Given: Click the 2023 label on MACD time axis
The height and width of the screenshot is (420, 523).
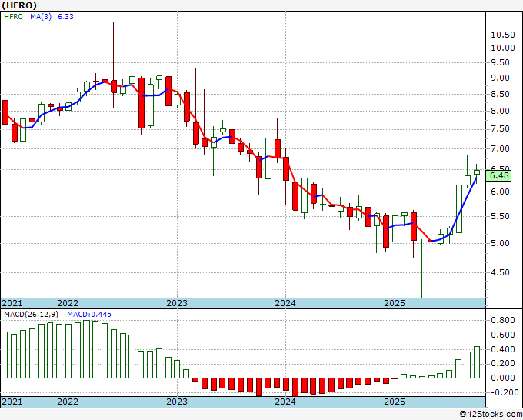Looking at the screenshot, I should tap(177, 402).
